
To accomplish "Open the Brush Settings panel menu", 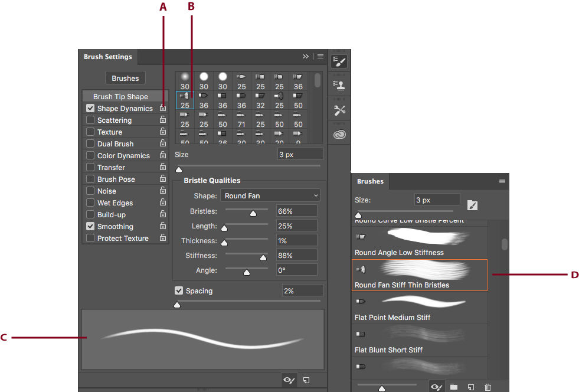I will tap(320, 56).
